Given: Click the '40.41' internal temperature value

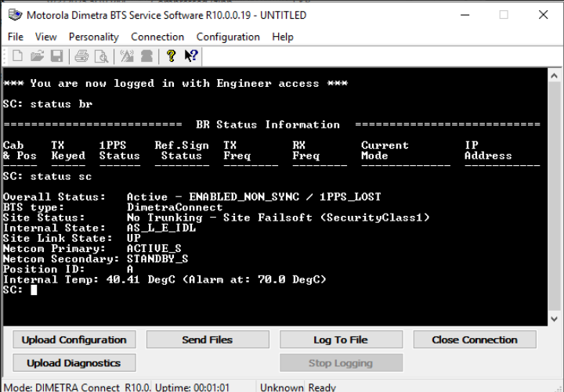Looking at the screenshot, I should (123, 279).
